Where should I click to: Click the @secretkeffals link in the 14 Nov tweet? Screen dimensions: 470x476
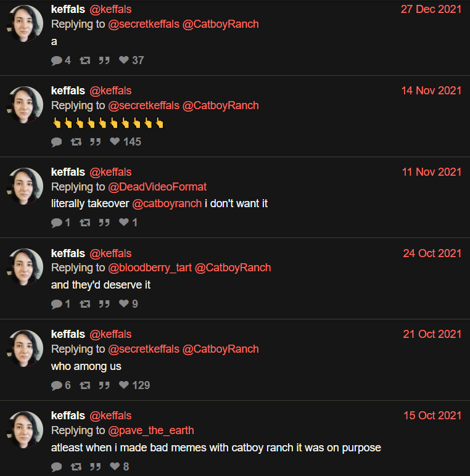144,105
